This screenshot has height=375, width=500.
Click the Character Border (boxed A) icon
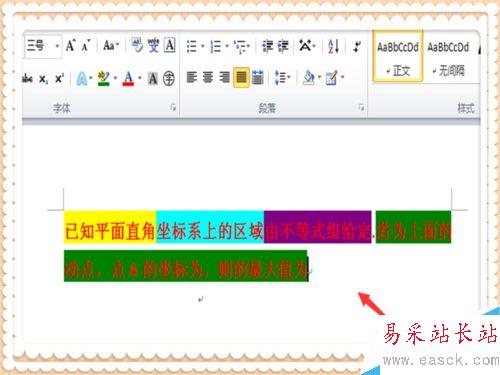click(170, 45)
